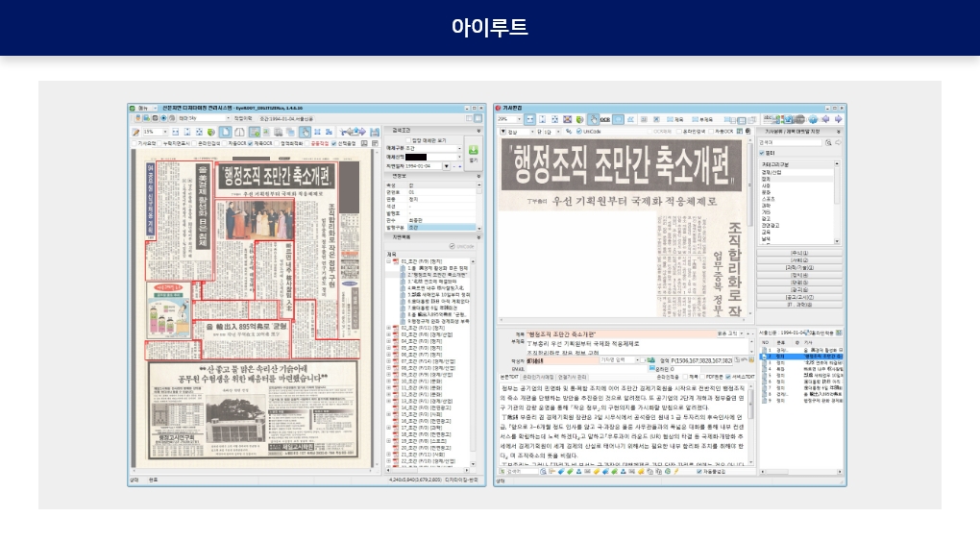Click the 정치(4) category button

pyautogui.click(x=799, y=275)
